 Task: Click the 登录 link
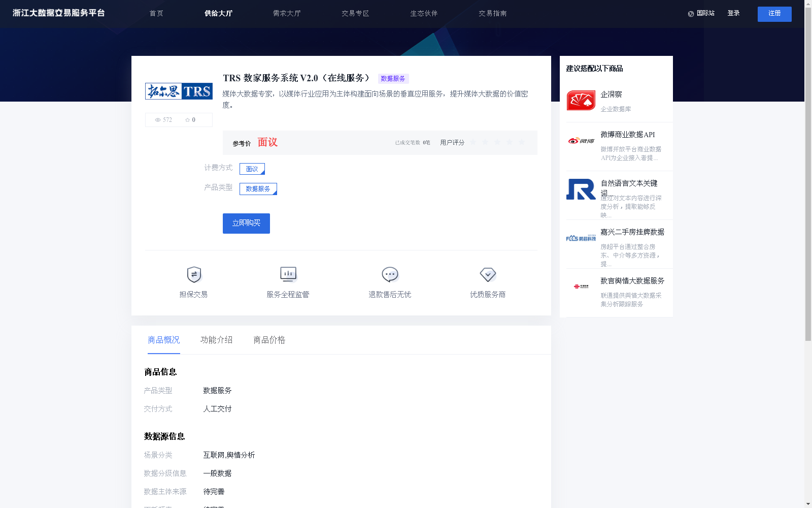coord(733,14)
